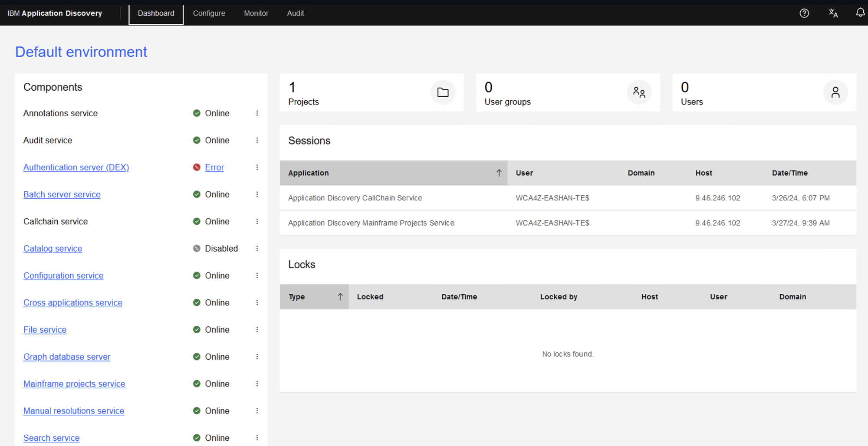
Task: Open the overflow menu for Cross applications service
Action: 257,302
